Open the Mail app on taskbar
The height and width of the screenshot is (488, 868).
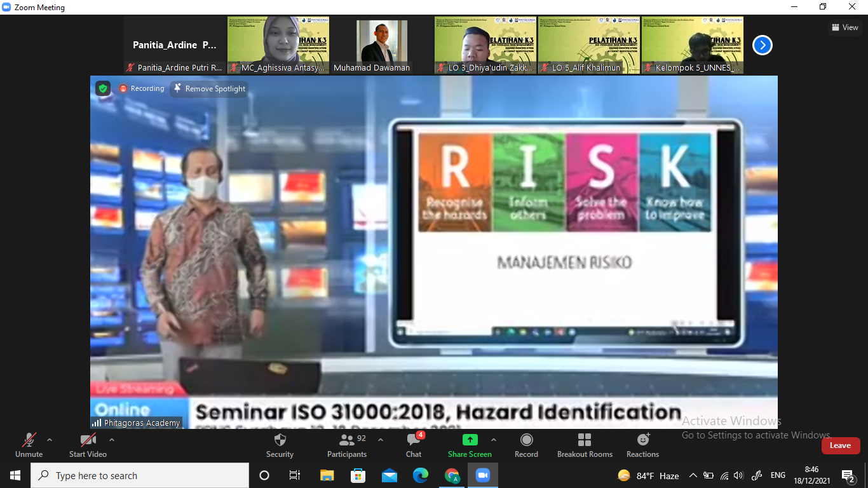tap(389, 475)
